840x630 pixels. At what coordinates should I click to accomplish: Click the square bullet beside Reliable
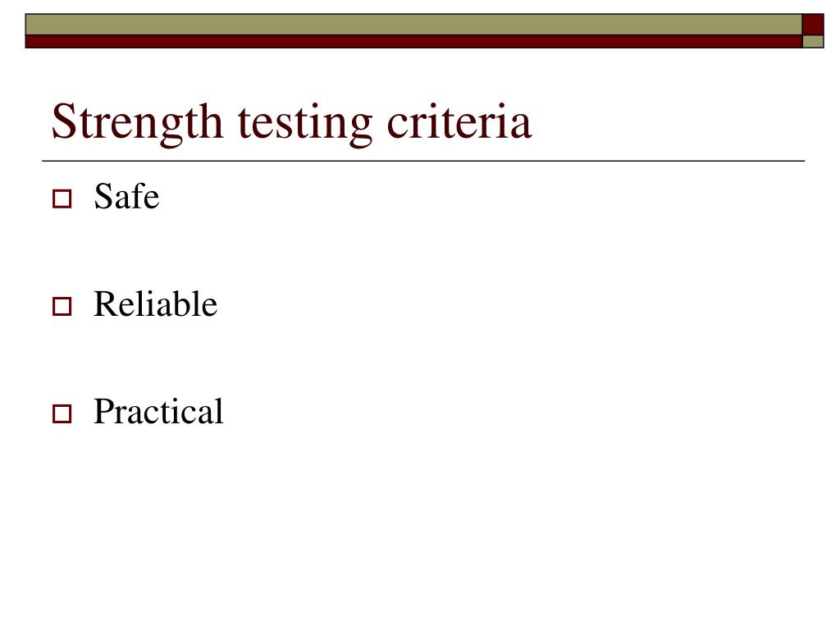coord(62,307)
